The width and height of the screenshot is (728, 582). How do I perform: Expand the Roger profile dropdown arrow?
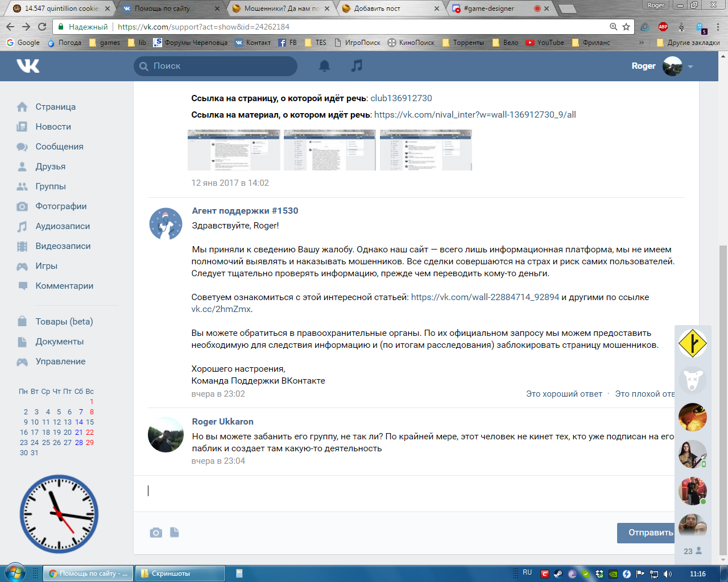[x=690, y=66]
